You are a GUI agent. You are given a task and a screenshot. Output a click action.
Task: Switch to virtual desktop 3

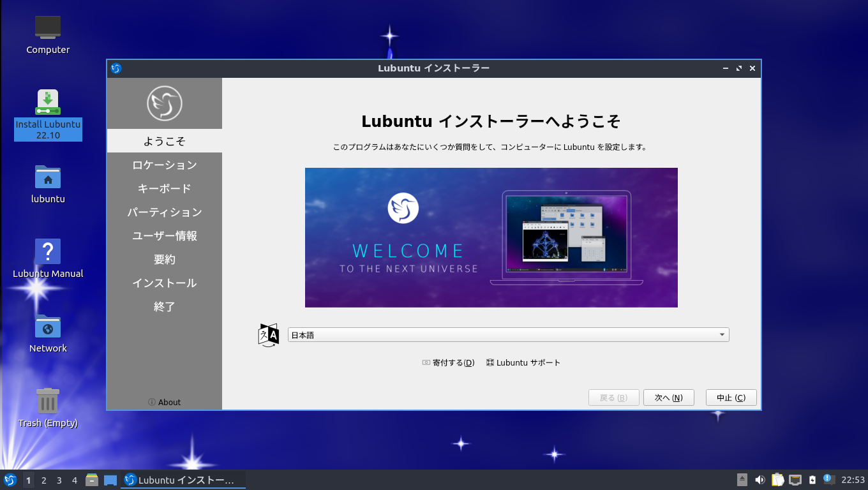[x=59, y=480]
